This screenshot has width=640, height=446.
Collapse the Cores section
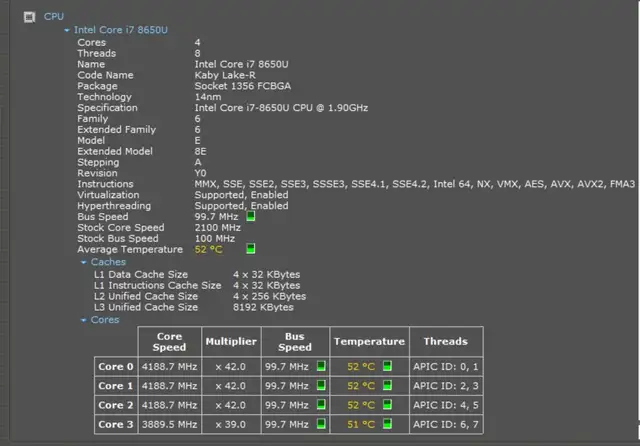coord(84,320)
